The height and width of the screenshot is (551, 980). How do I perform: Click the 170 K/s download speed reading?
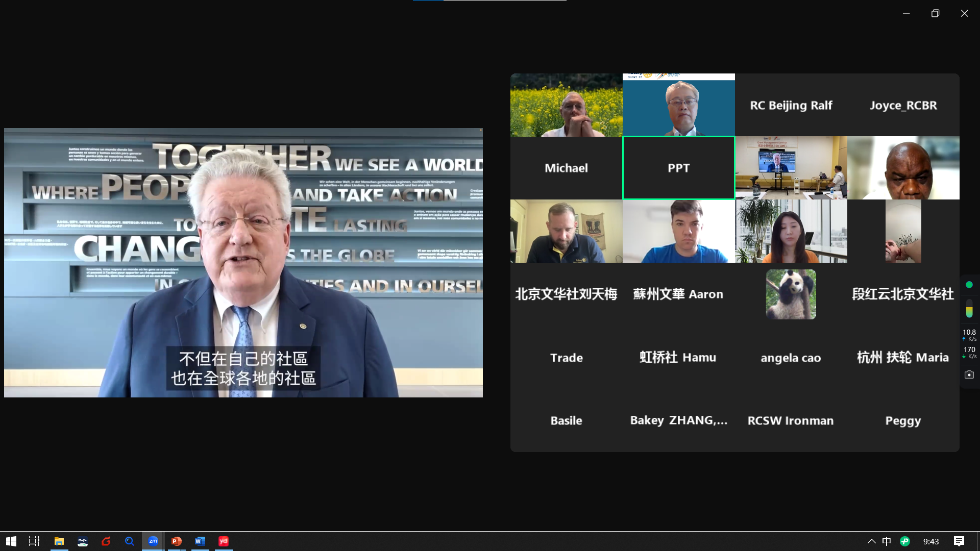(969, 353)
